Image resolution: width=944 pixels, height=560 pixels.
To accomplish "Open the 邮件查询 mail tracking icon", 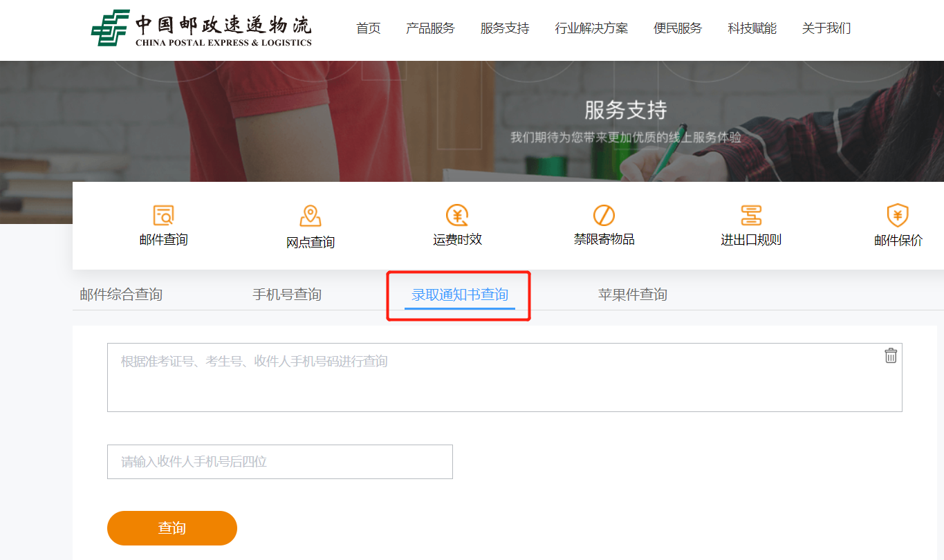I will pos(163,216).
